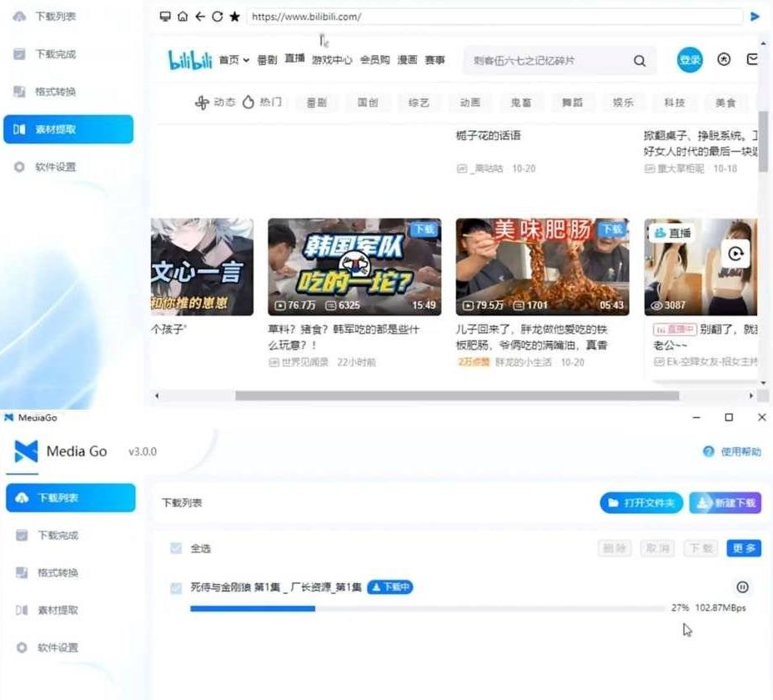Screen dimensions: 773x700
Task: Open the mail envelope icon on bilibili header
Action: click(x=753, y=60)
